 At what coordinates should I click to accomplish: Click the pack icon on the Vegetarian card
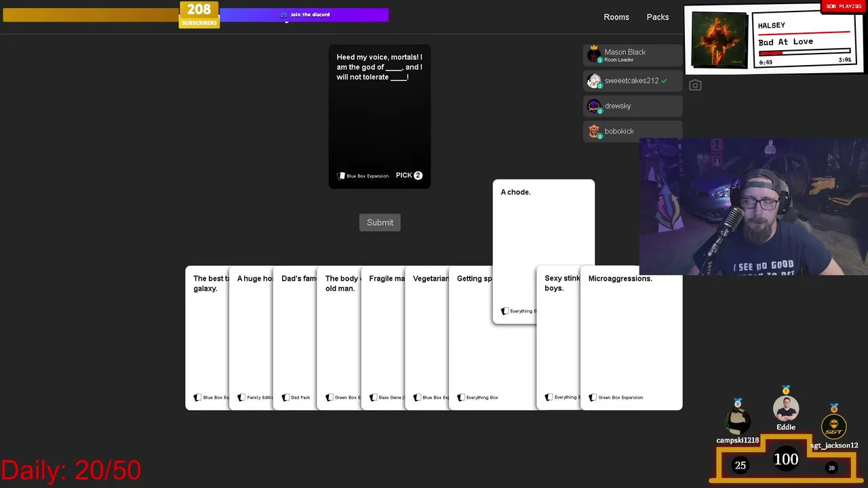click(x=417, y=397)
